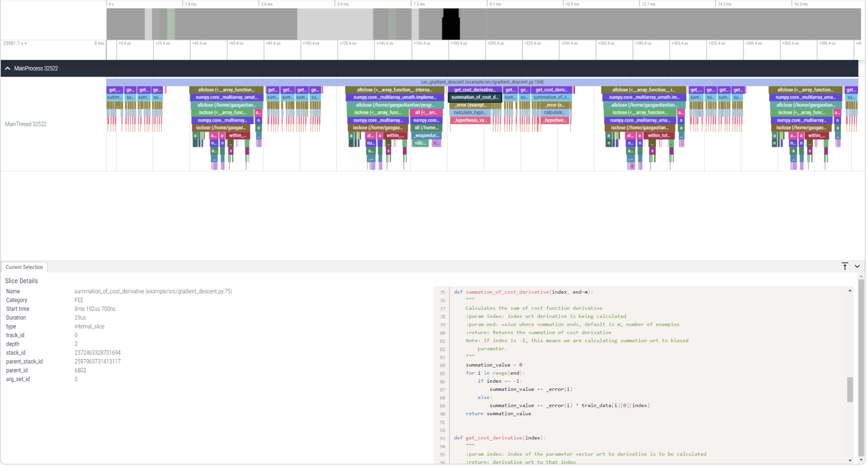Viewport: 868px width, 467px height.
Task: Click the code viewer scrollbar thumb
Action: point(850,389)
